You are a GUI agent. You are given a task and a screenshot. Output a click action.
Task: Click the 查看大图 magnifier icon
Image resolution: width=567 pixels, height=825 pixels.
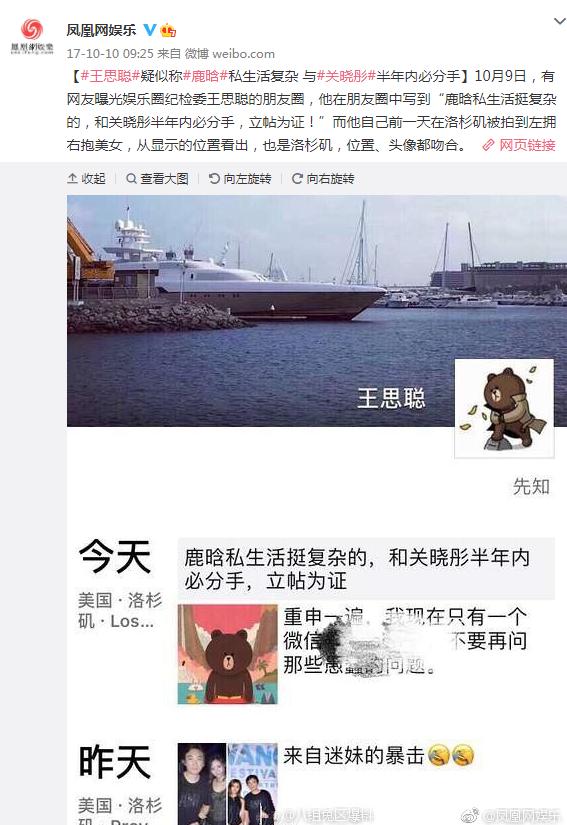pos(131,179)
